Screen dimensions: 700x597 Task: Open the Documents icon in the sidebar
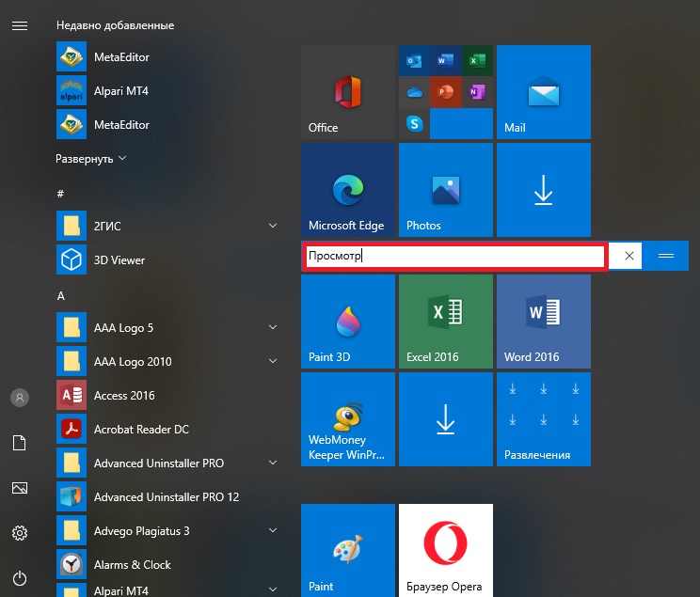coord(19,443)
